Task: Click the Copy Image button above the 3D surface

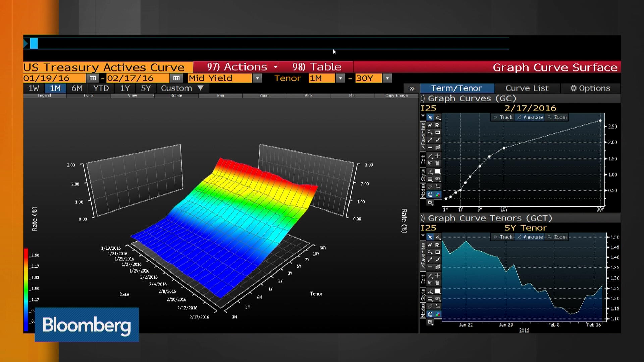Action: (396, 96)
